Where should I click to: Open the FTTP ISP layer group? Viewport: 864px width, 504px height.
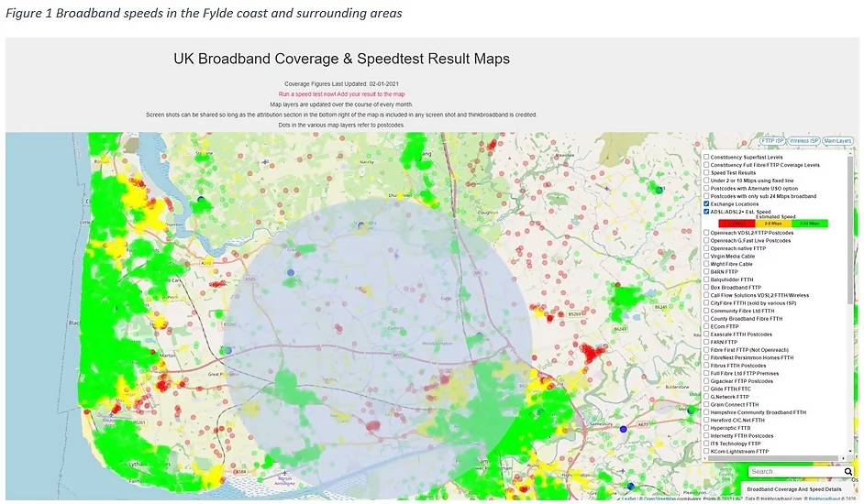pyautogui.click(x=772, y=141)
